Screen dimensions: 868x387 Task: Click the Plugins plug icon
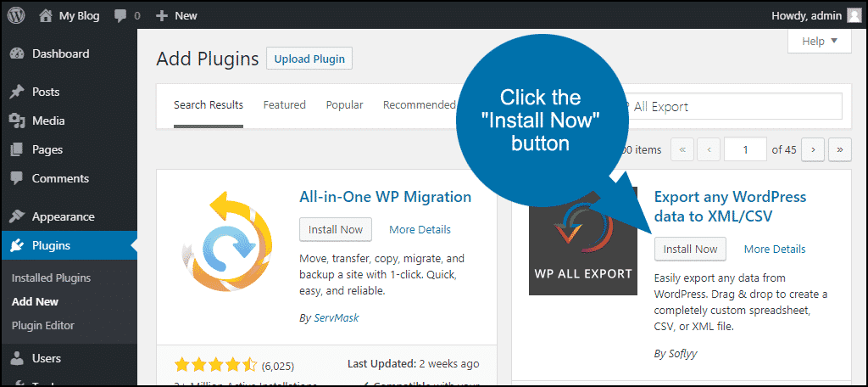[x=17, y=245]
